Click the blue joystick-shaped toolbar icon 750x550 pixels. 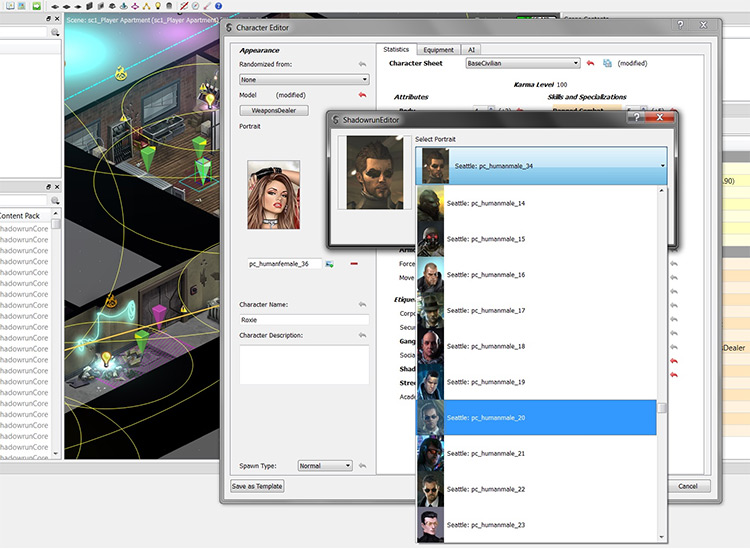pyautogui.click(x=123, y=6)
